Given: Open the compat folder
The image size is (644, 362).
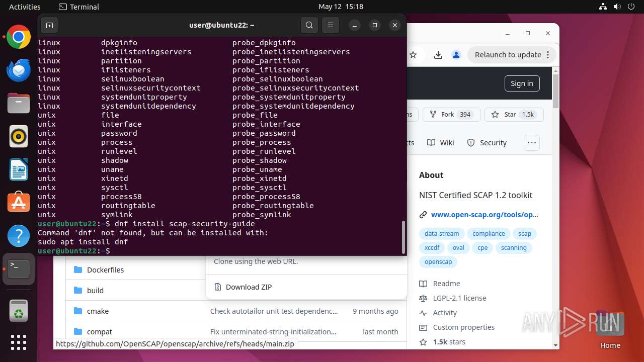Looking at the screenshot, I should tap(100, 332).
